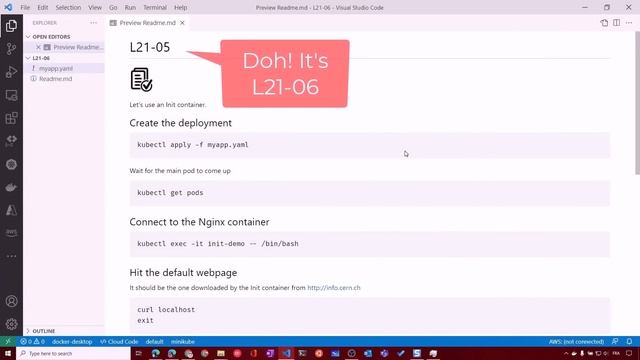Viewport: 640px width, 360px height.
Task: Select Preview Readme entry in Open Editors
Action: (78, 47)
